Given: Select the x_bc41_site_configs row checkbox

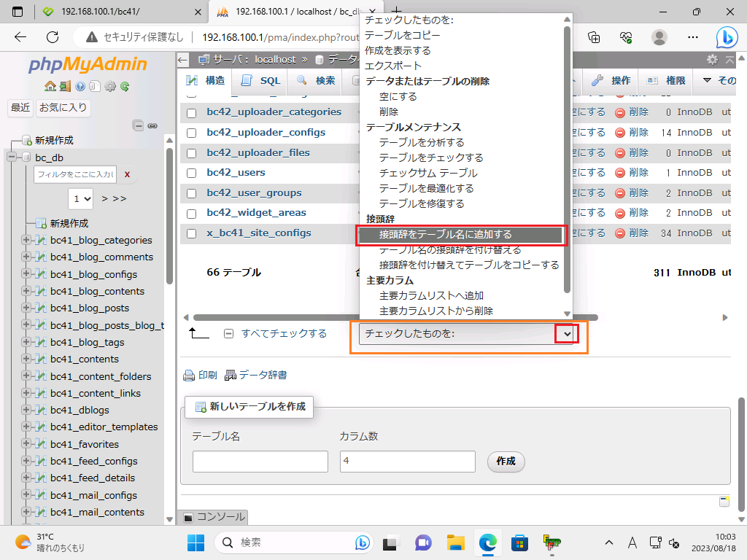Looking at the screenshot, I should [192, 234].
